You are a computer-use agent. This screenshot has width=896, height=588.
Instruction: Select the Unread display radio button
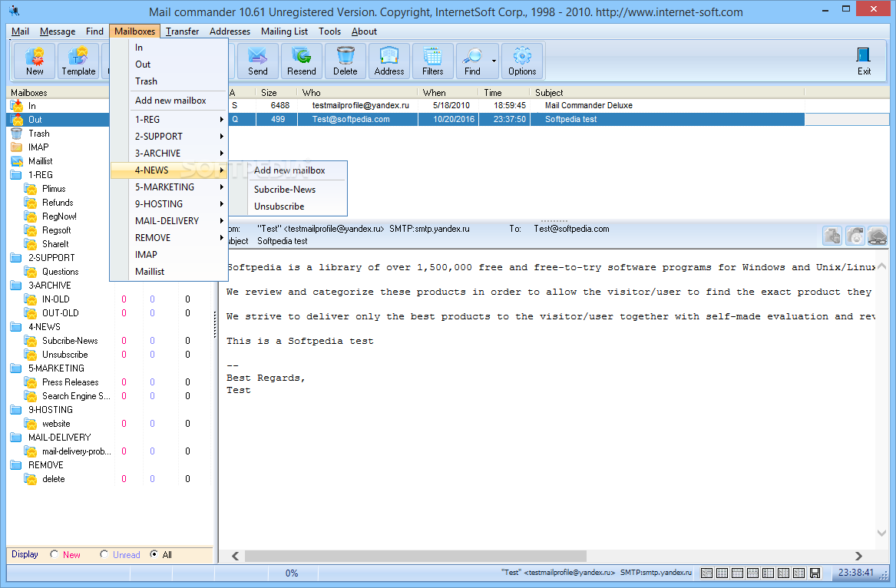pos(104,554)
